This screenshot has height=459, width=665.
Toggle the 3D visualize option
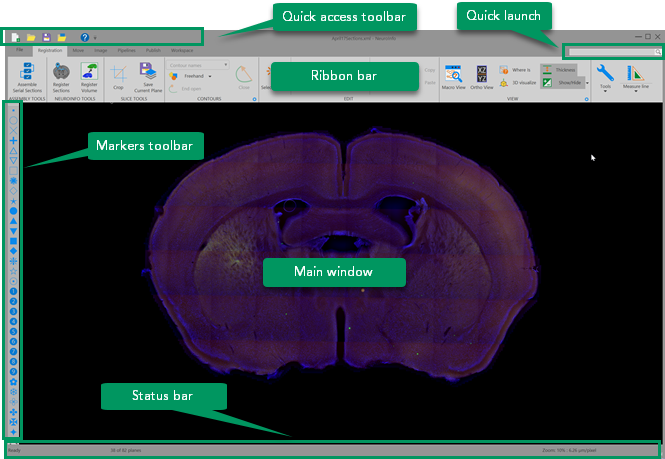click(516, 83)
